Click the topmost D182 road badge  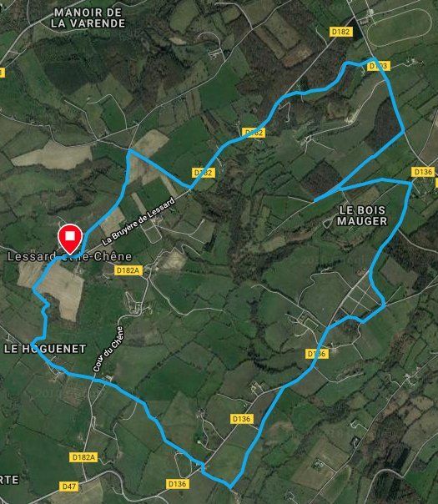(341, 32)
